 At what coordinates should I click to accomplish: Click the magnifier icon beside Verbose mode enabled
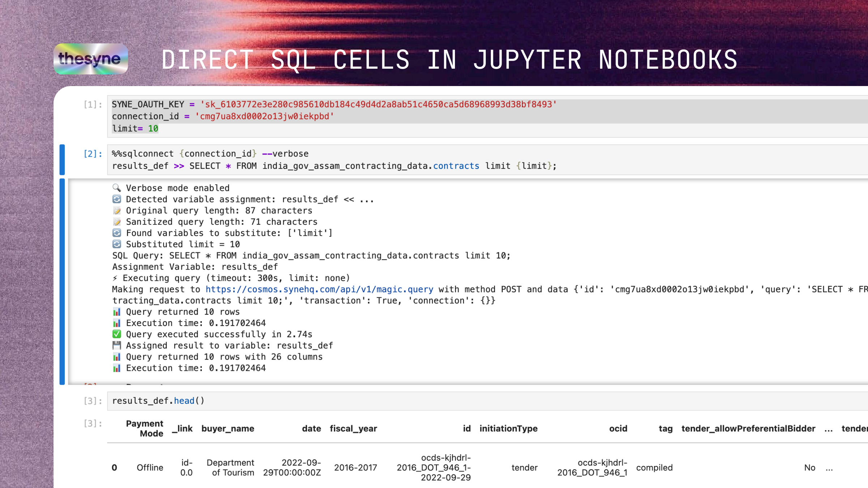(x=116, y=188)
